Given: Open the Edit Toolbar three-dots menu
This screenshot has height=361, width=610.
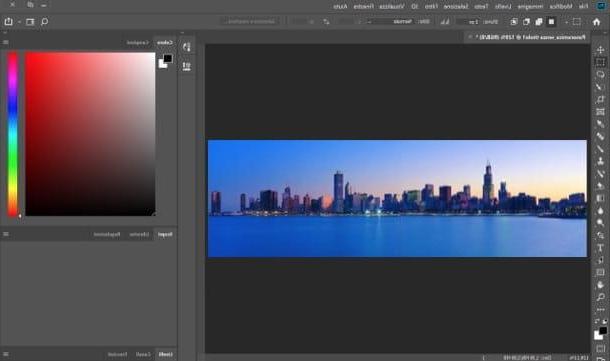Looking at the screenshot, I should click(600, 310).
